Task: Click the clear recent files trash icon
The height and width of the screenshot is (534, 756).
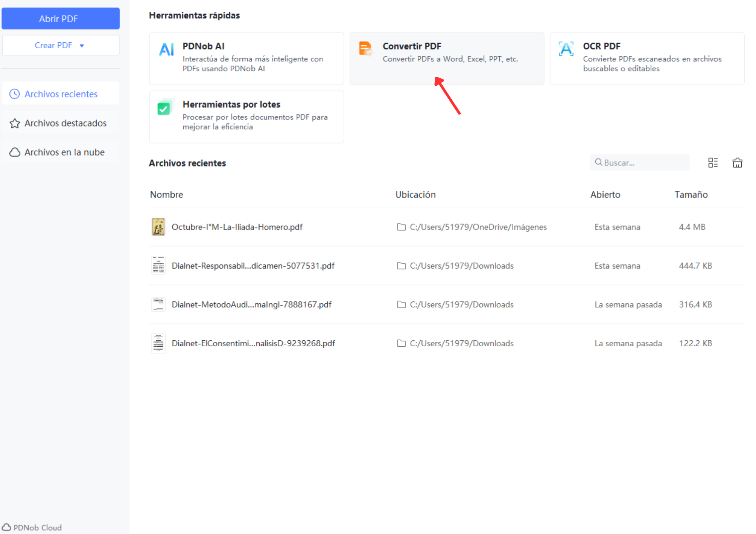Action: [x=737, y=163]
